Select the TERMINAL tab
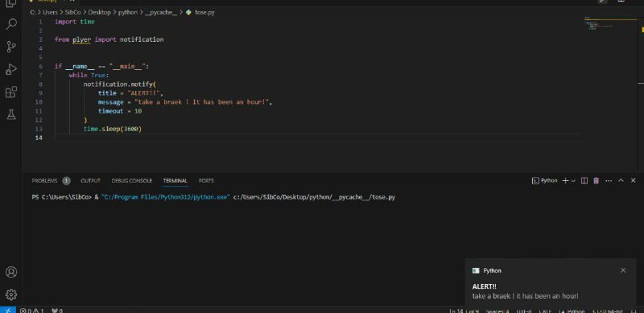Screen dimensions: 644x313 (175, 181)
